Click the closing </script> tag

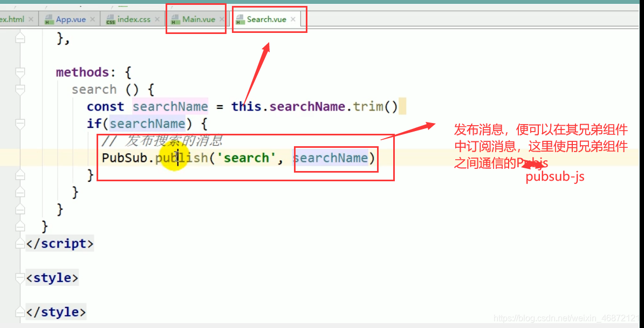coord(60,243)
